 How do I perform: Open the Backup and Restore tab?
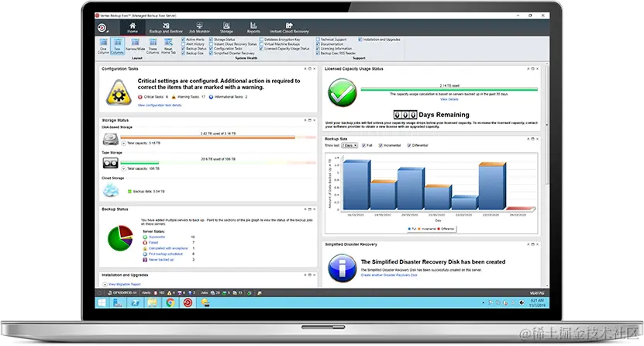coord(166,28)
